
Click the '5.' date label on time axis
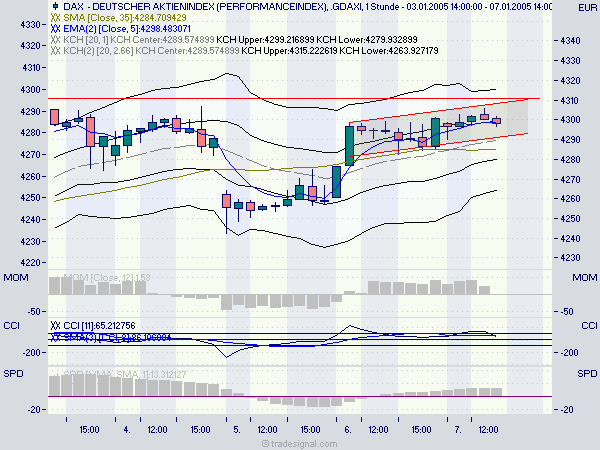point(237,430)
